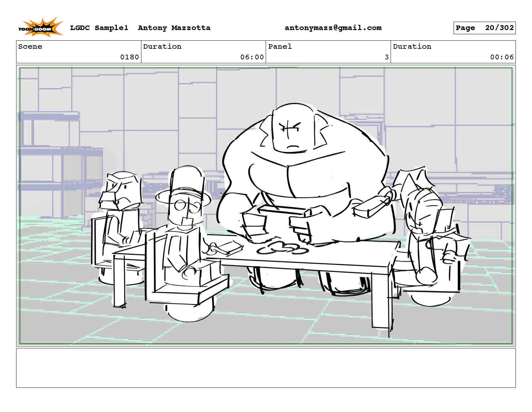Click scene number 0180
Image resolution: width=532 pixels, height=412 pixels.
coord(129,57)
